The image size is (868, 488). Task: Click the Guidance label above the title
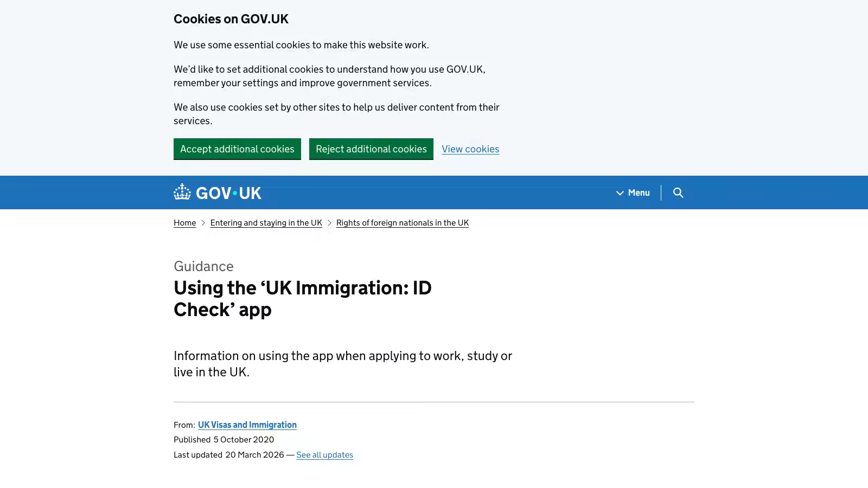click(203, 266)
